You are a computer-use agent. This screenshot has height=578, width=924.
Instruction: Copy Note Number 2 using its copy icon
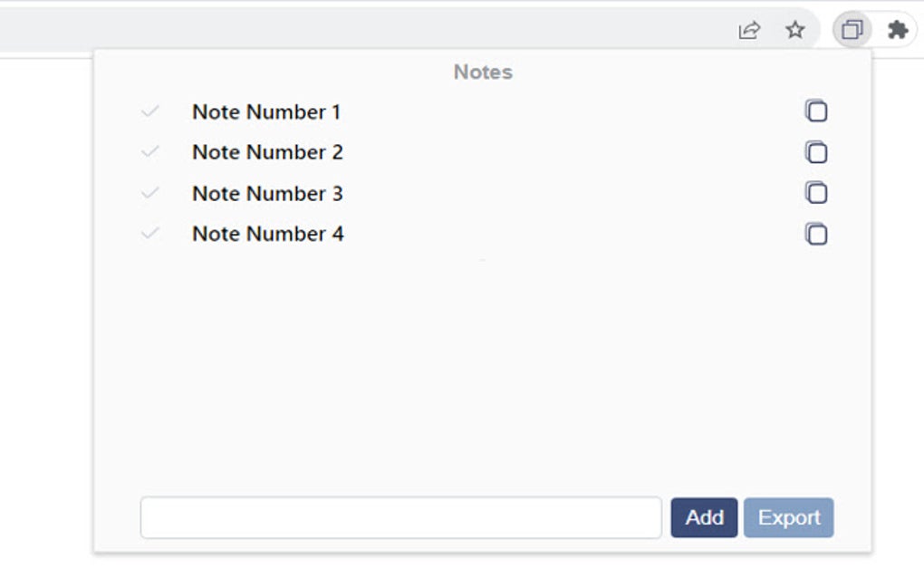tap(816, 152)
